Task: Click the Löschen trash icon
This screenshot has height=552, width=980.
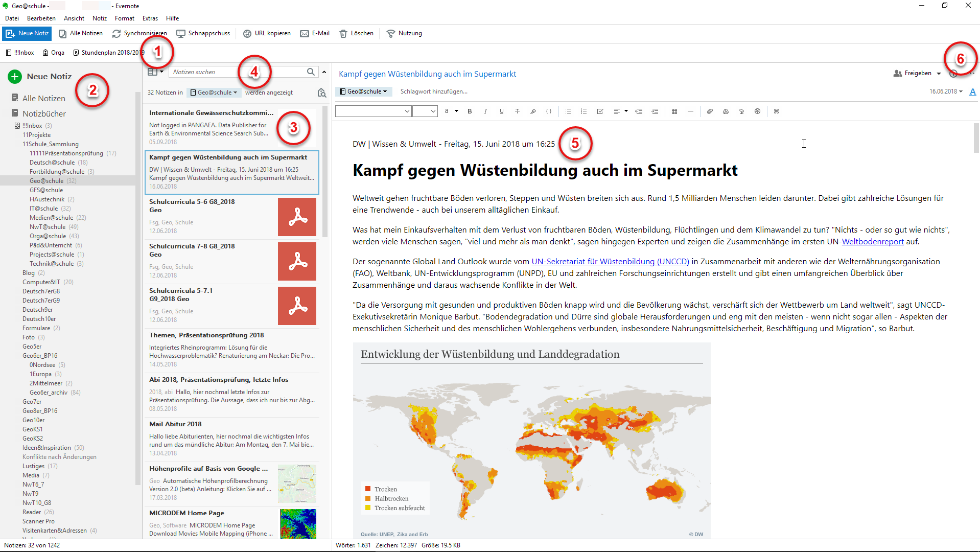Action: pos(343,34)
